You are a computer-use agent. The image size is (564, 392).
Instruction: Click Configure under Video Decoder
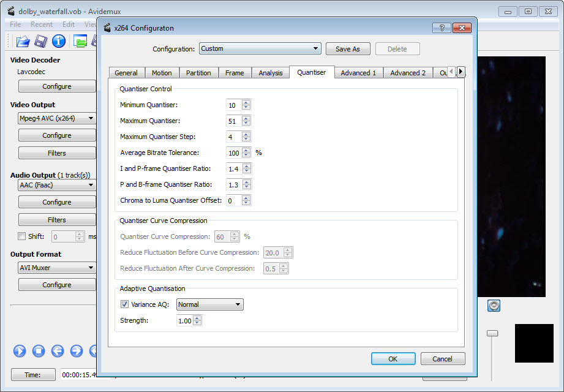coord(57,86)
